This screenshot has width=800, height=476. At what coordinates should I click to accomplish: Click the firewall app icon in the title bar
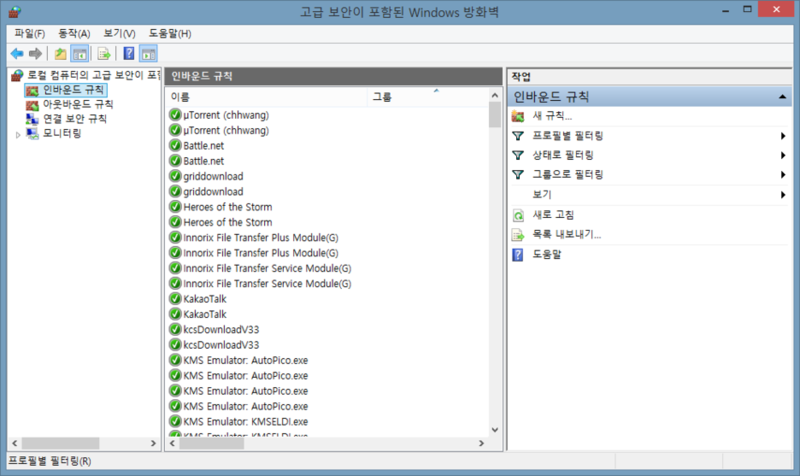tap(14, 11)
